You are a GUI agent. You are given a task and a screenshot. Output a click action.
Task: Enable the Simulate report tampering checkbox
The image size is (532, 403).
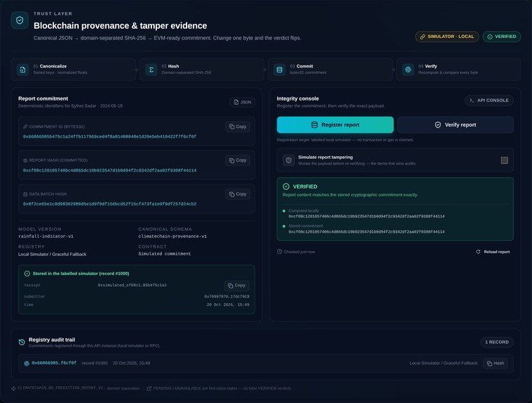point(504,160)
